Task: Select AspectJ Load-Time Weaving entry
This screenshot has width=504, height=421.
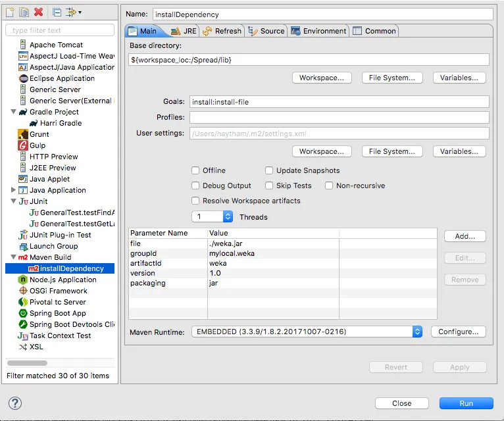Action: (66, 56)
